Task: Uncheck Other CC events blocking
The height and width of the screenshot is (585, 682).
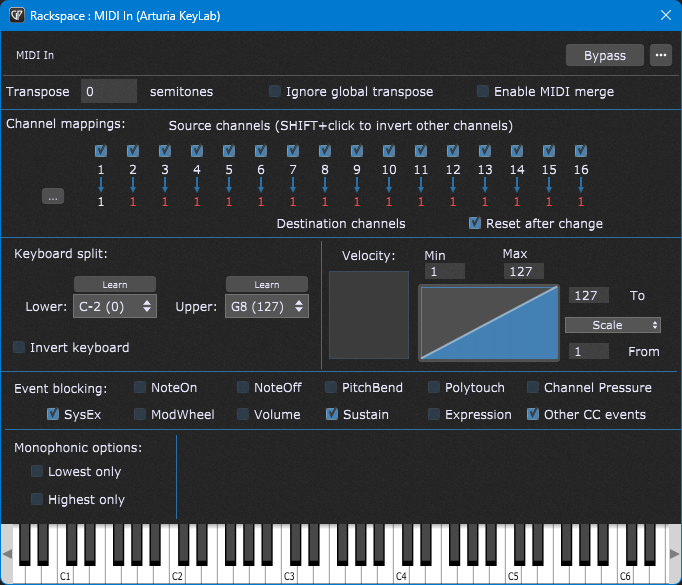Action: click(x=533, y=414)
